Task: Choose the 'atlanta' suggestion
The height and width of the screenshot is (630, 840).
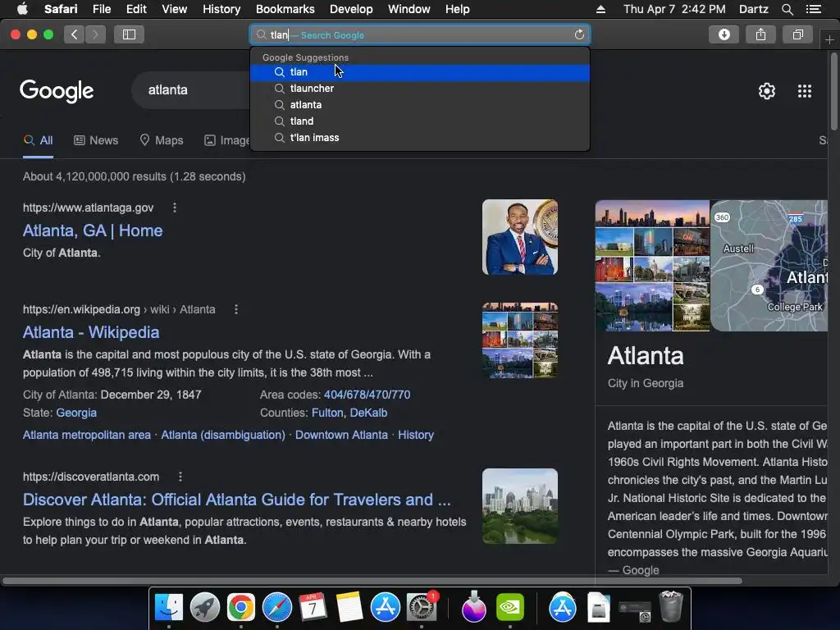Action: click(x=420, y=105)
